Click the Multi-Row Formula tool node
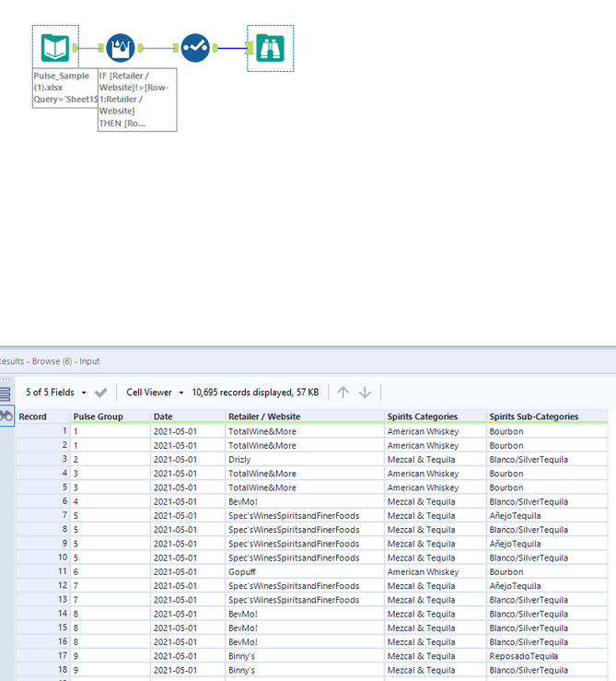The height and width of the screenshot is (681, 616). (121, 48)
